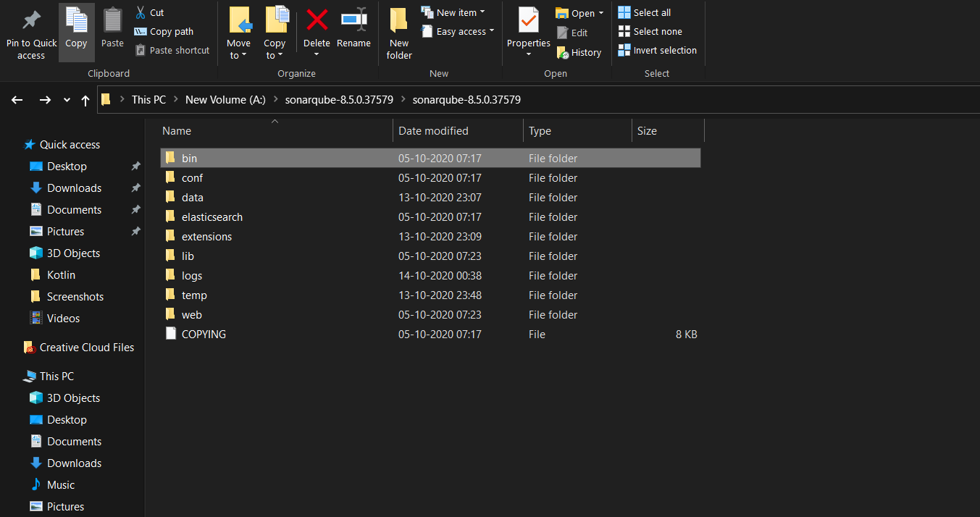Click the red Delete icon

(x=317, y=20)
